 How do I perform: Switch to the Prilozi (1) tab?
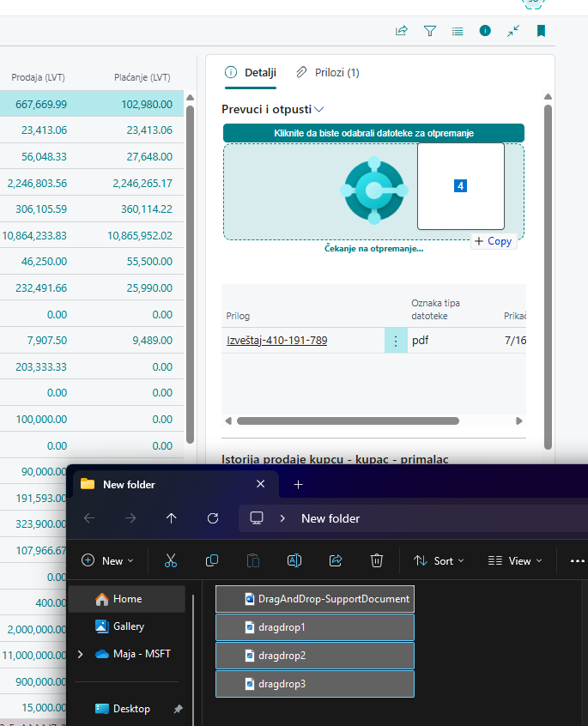point(327,73)
